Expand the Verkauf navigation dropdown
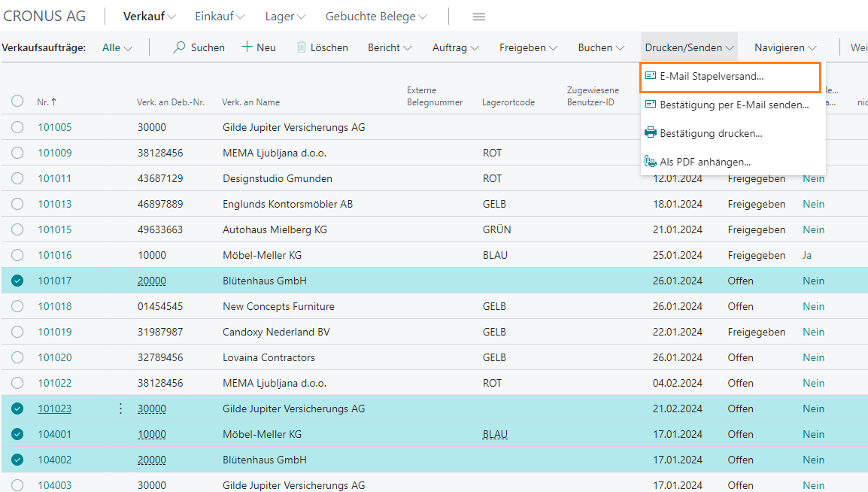This screenshot has width=868, height=492. pos(149,17)
